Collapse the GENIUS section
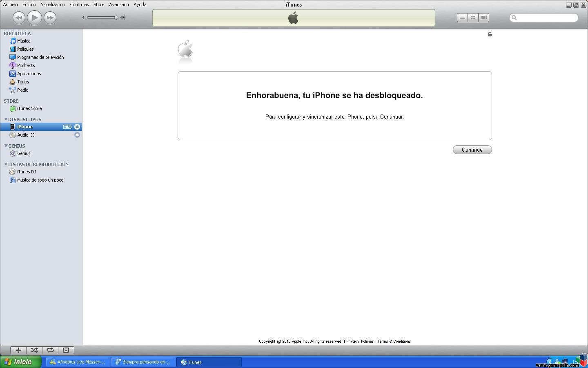Image resolution: width=588 pixels, height=368 pixels. (6, 146)
